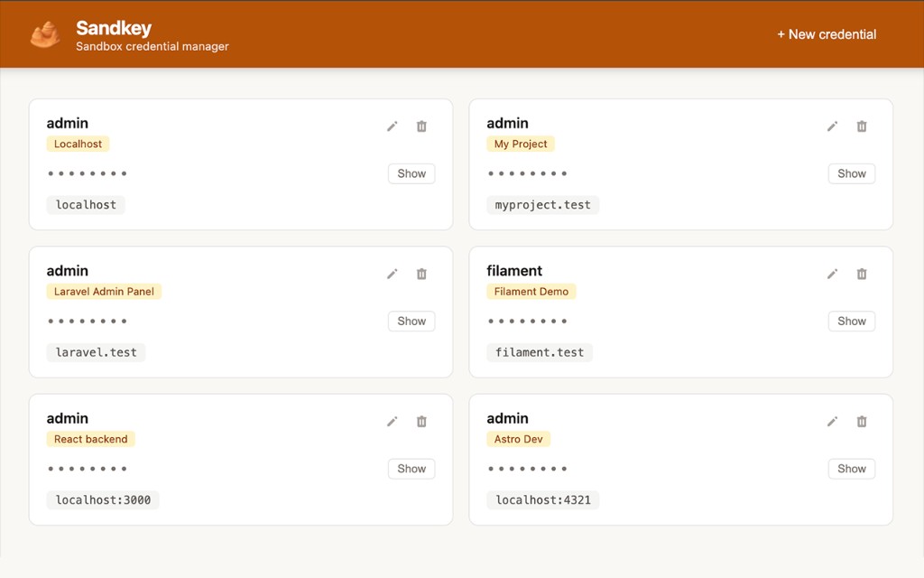Screen dimensions: 924x578
Task: Click the delete icon on the React backend card
Action: click(x=421, y=422)
